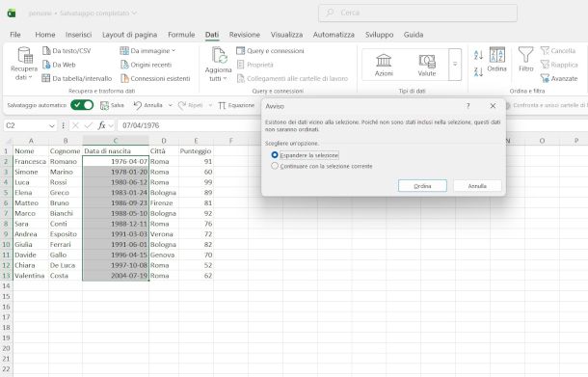Click the Aggiorna tutti refresh icon
Viewport: 588px width, 377px height.
pyautogui.click(x=219, y=55)
